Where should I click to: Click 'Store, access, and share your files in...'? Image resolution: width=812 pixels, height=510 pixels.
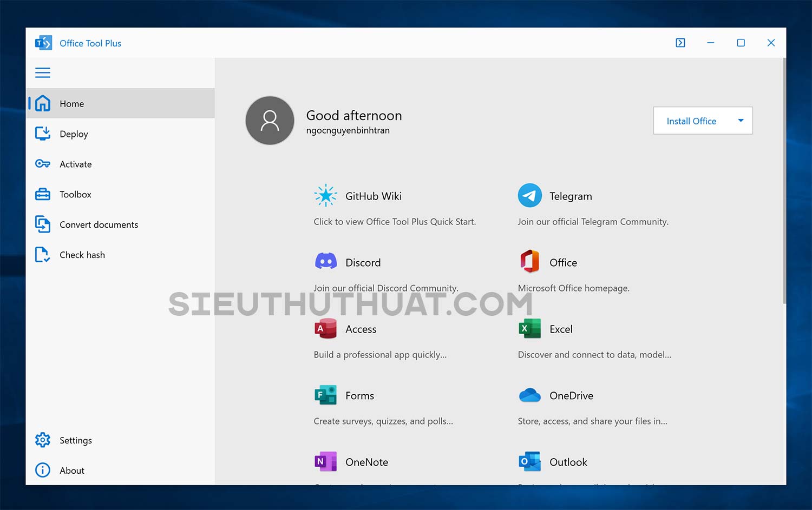pyautogui.click(x=592, y=421)
